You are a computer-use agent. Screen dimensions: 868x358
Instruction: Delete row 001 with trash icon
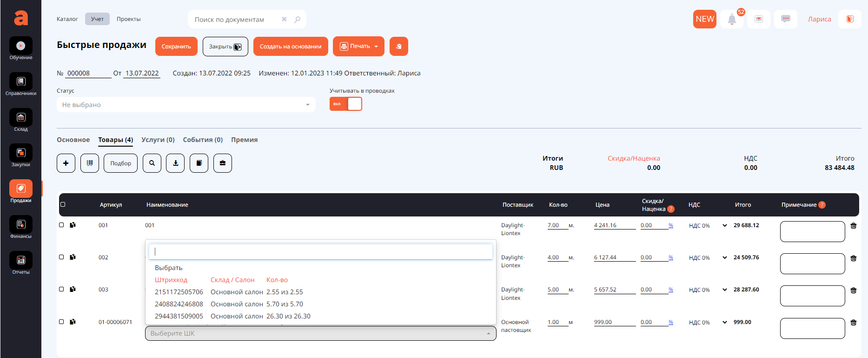pos(854,226)
